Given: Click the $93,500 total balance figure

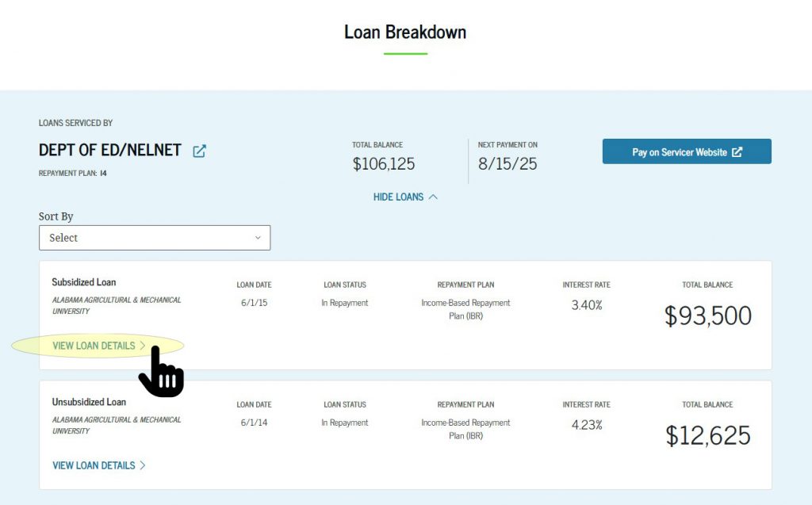Looking at the screenshot, I should [x=707, y=316].
